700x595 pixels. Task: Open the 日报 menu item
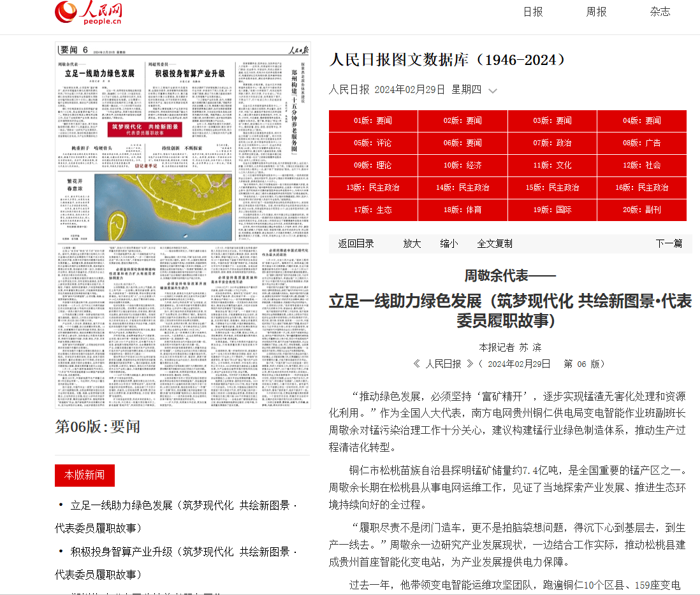533,12
